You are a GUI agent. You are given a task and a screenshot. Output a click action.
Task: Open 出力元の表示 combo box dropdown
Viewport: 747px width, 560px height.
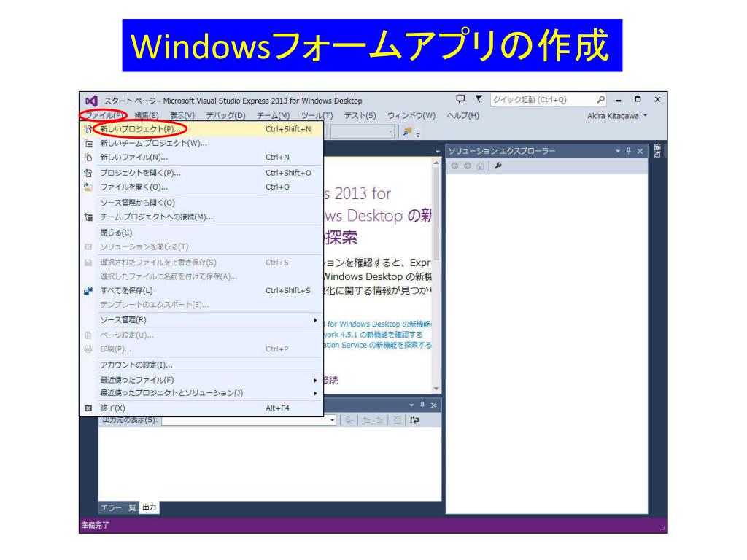[x=333, y=421]
